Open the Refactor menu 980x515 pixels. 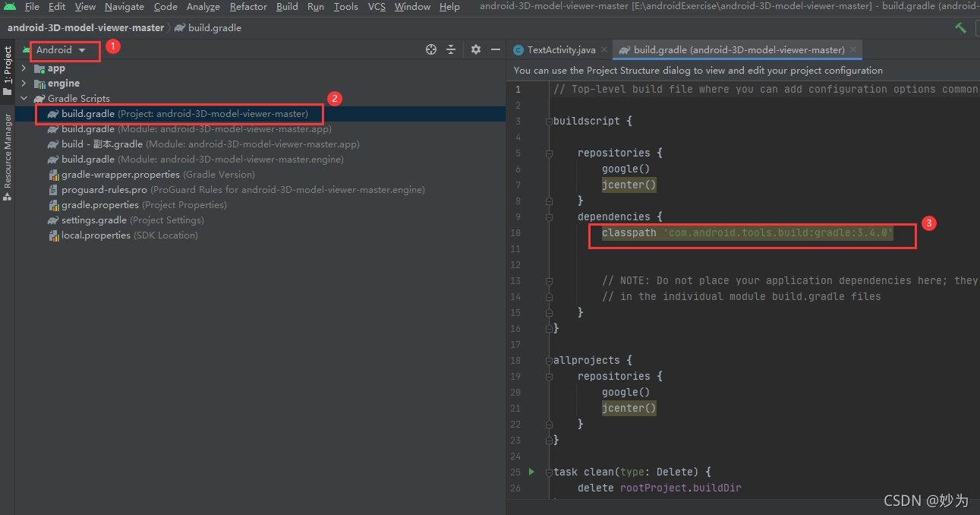(248, 7)
